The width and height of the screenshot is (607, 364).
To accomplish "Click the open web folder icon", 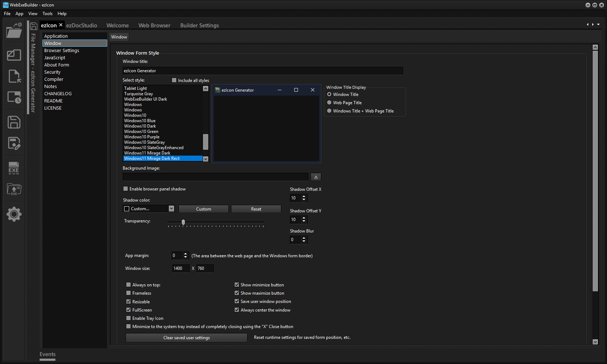I will click(14, 31).
